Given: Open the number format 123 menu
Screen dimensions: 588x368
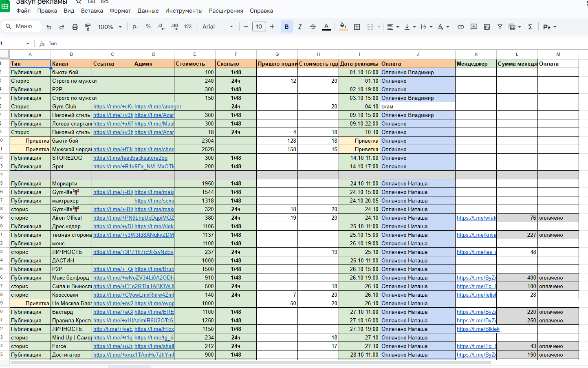Looking at the screenshot, I should [188, 26].
